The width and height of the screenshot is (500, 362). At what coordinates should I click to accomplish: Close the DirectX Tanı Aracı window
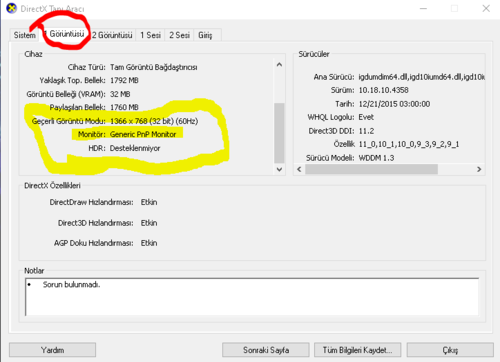486,8
